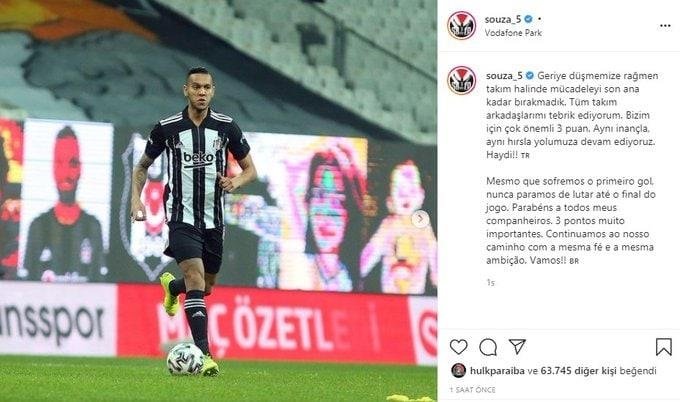
Task: Click the follow dot beside souza_5 header
Action: click(539, 19)
